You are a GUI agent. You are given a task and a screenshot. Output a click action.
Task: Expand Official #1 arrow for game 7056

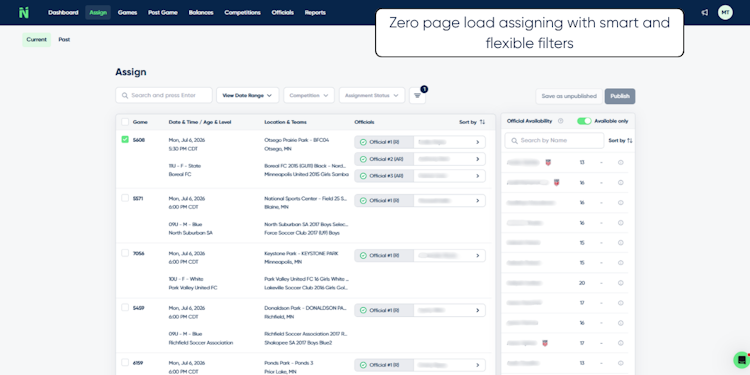click(x=477, y=256)
